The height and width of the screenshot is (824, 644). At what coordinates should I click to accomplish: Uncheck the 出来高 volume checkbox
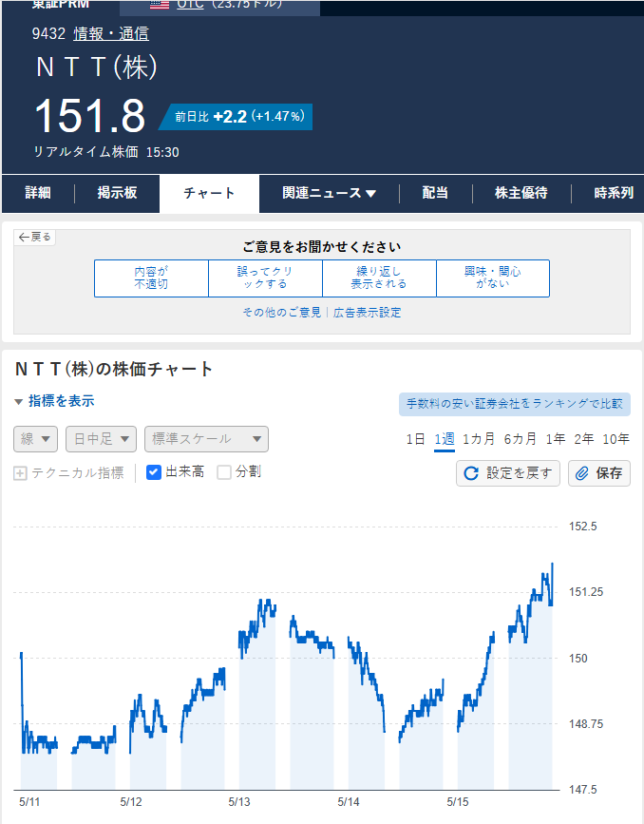(153, 472)
